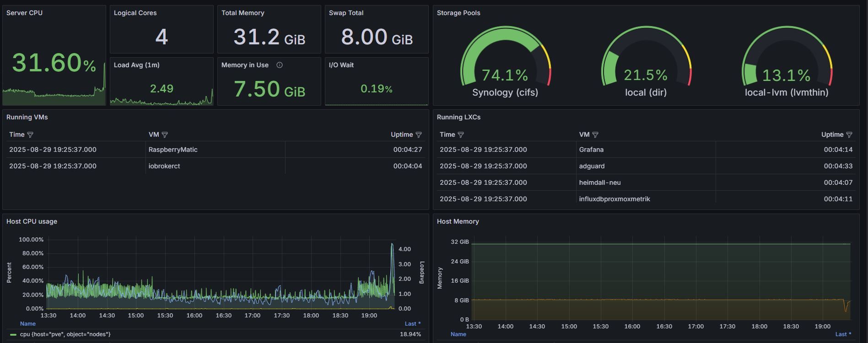Click the Uptime filter icon in Running VMs
Image resolution: width=868 pixels, height=343 pixels.
tap(418, 135)
